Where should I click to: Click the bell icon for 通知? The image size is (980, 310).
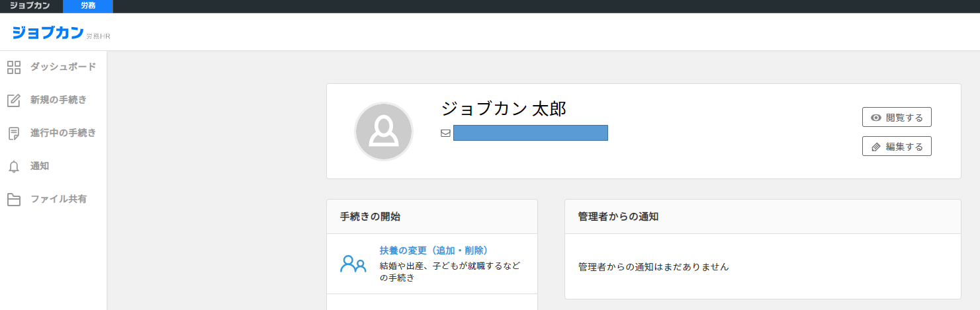(14, 167)
